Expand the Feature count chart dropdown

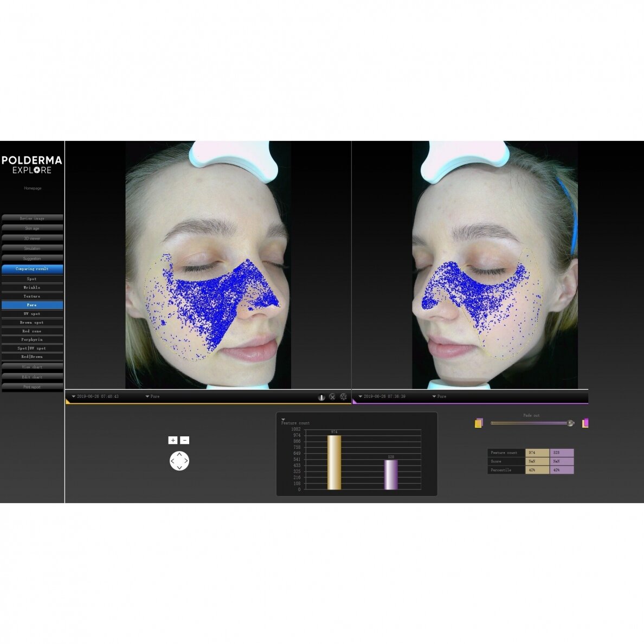pos(283,420)
